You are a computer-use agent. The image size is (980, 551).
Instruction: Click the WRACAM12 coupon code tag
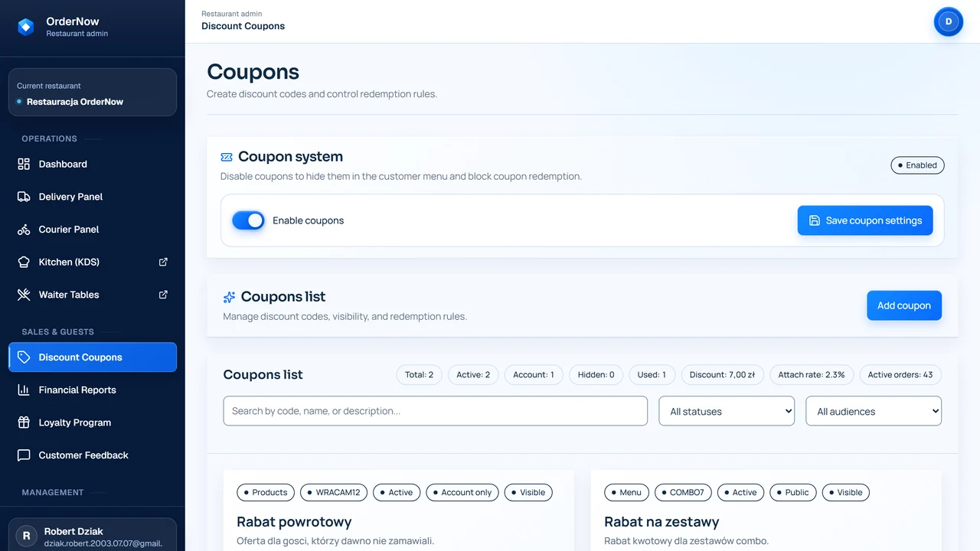tap(334, 493)
